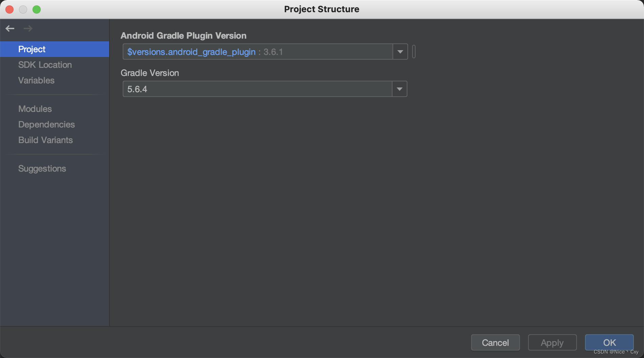This screenshot has width=644, height=358.
Task: Click the forward navigation arrow
Action: 28,28
